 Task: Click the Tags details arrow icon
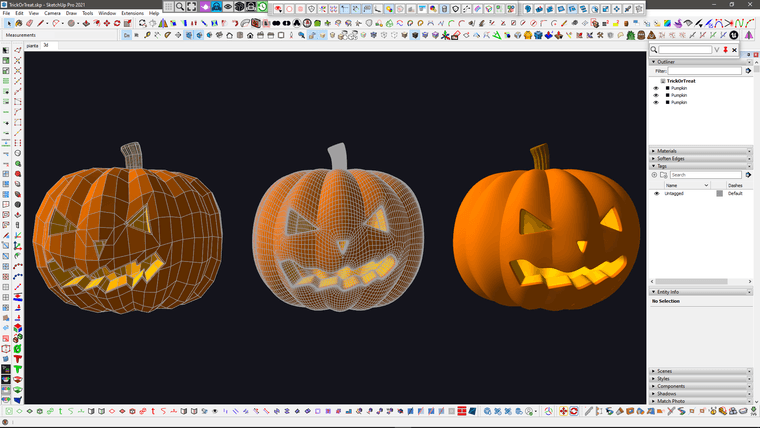click(748, 175)
